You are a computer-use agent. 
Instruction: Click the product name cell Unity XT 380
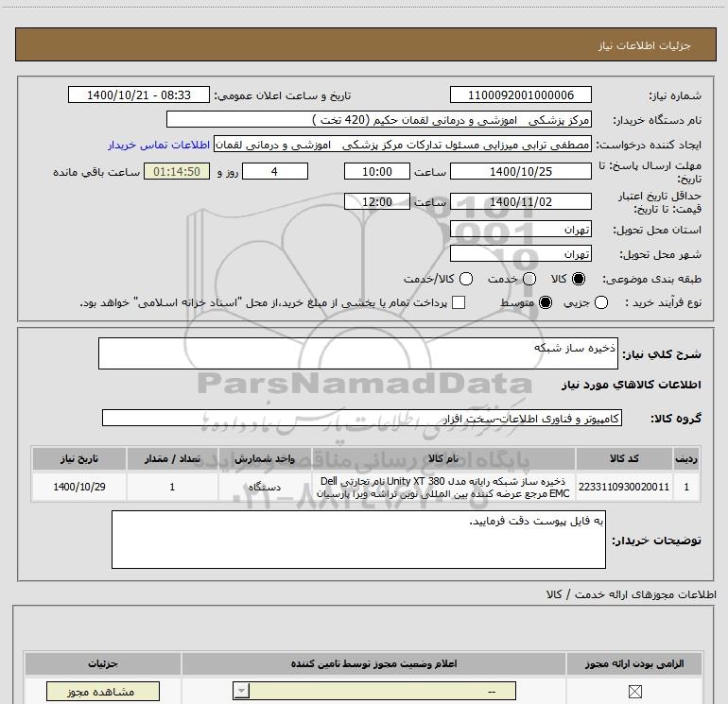coord(442,487)
